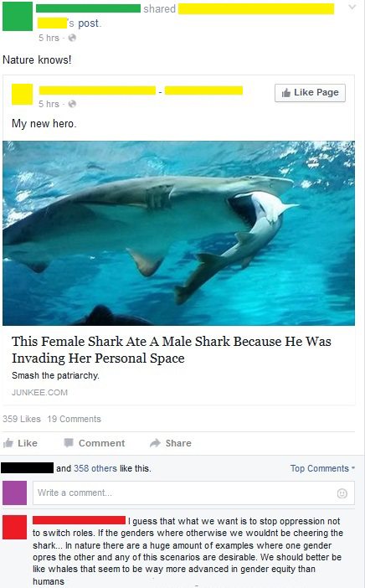The height and width of the screenshot is (588, 365).
Task: Click the globe privacy icon beside the top 5 hrs
Action: [72, 38]
